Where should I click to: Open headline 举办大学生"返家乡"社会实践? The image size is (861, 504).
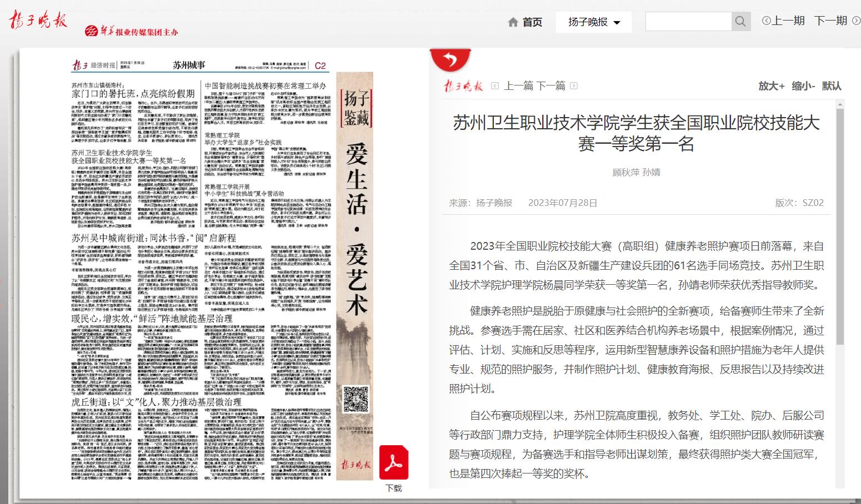pos(243,143)
